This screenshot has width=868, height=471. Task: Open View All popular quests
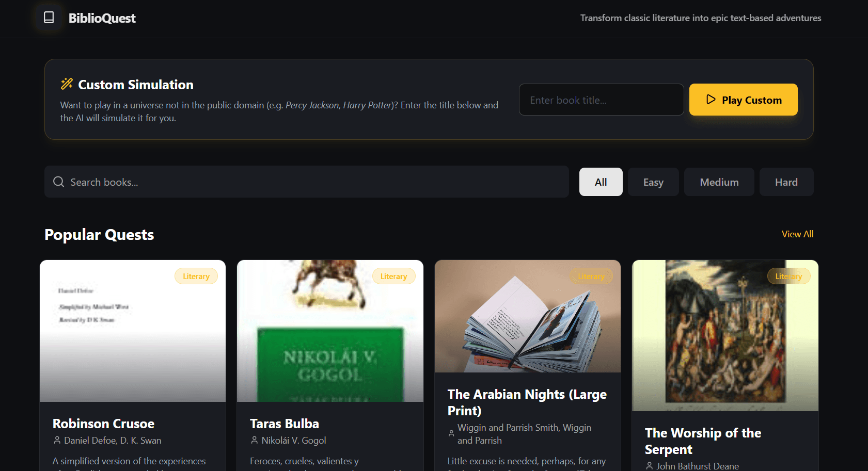(797, 234)
